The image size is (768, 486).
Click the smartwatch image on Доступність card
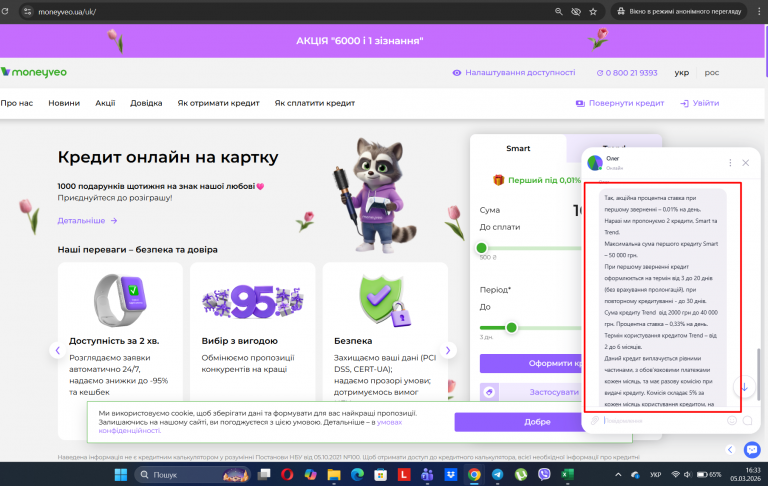tap(120, 300)
